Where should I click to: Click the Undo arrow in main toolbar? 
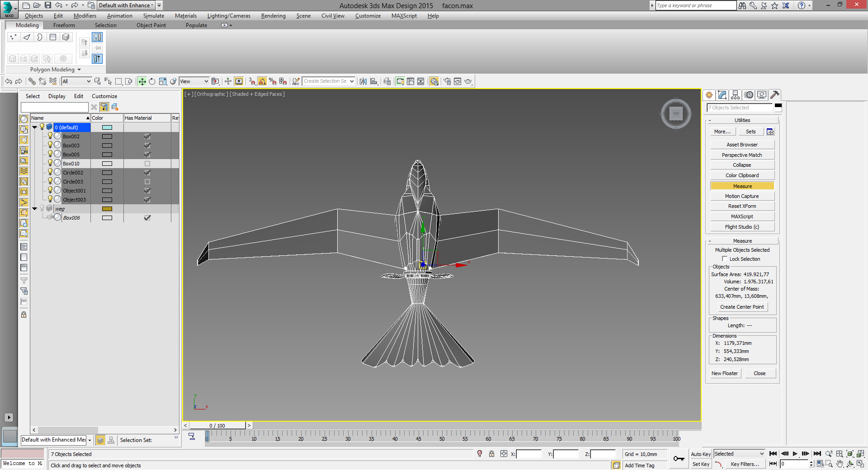tap(8, 81)
